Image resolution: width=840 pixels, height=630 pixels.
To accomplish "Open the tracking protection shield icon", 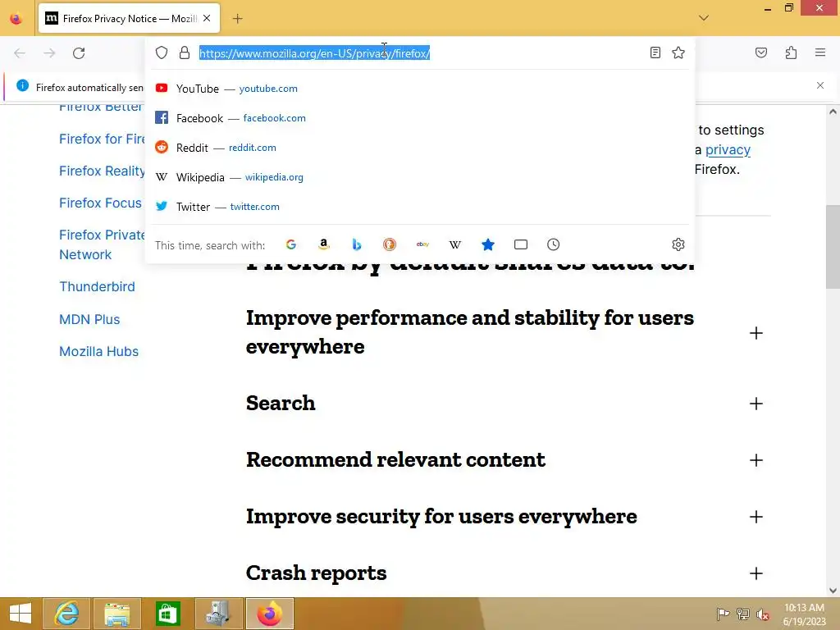I will click(162, 52).
